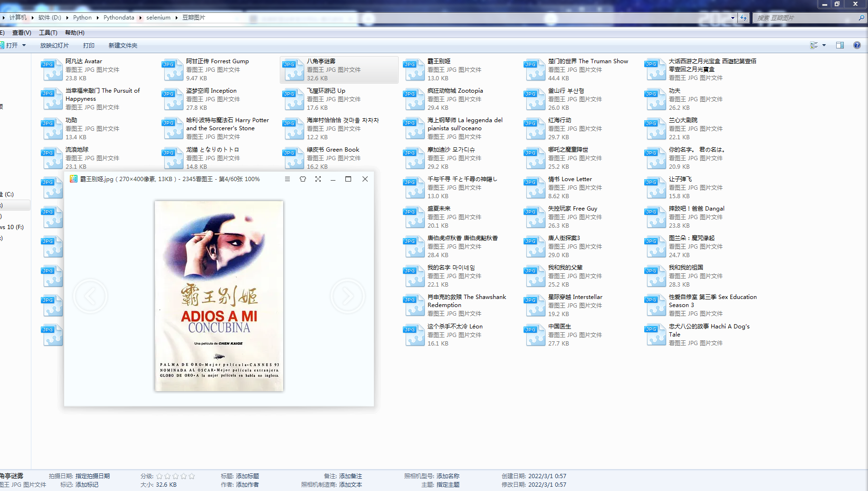Select the 流浪地球 JPG file icon
Viewport: 868px width, 491px height.
coord(52,158)
